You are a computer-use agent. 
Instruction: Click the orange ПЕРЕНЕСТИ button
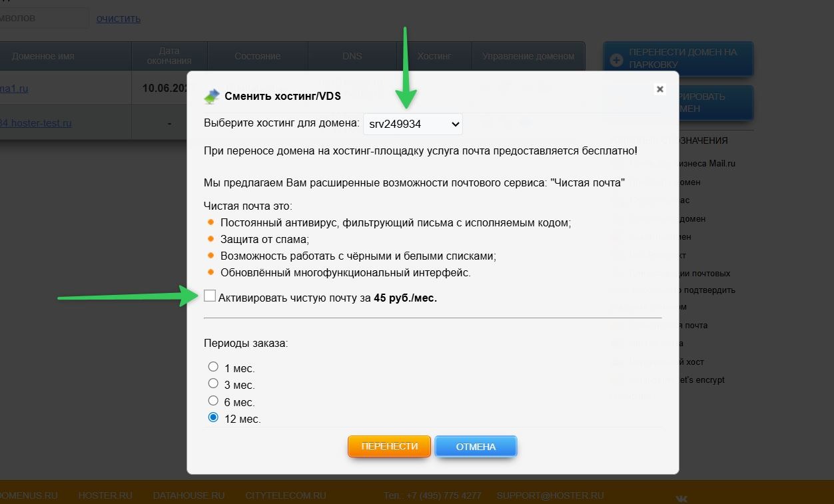tap(390, 446)
